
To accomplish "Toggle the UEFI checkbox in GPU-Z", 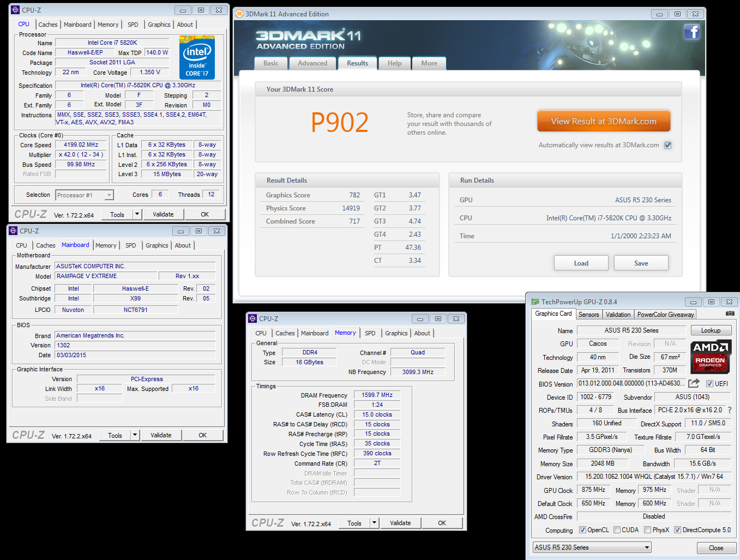I will [709, 384].
